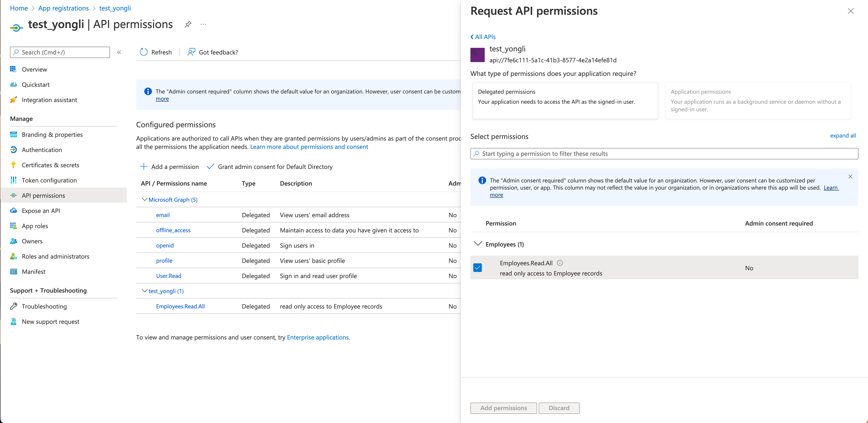This screenshot has width=868, height=423.
Task: Click the permission filter search field
Action: tap(664, 154)
